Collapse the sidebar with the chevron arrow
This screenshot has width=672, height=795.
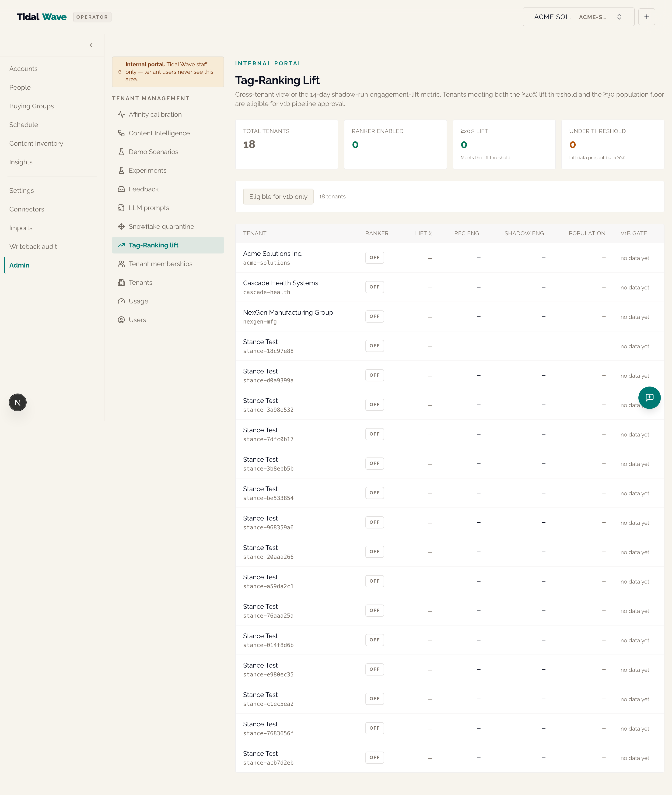click(x=91, y=45)
